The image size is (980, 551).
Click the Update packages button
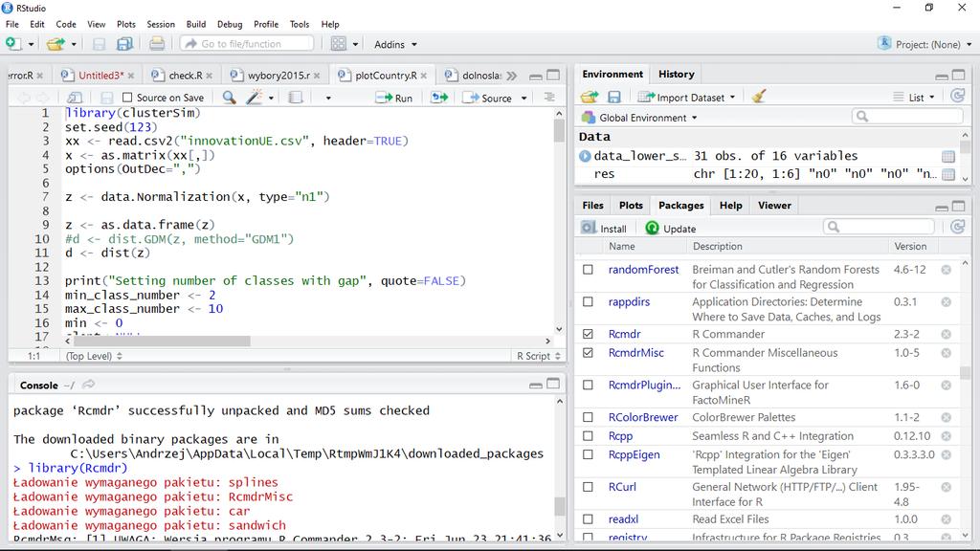pyautogui.click(x=671, y=229)
